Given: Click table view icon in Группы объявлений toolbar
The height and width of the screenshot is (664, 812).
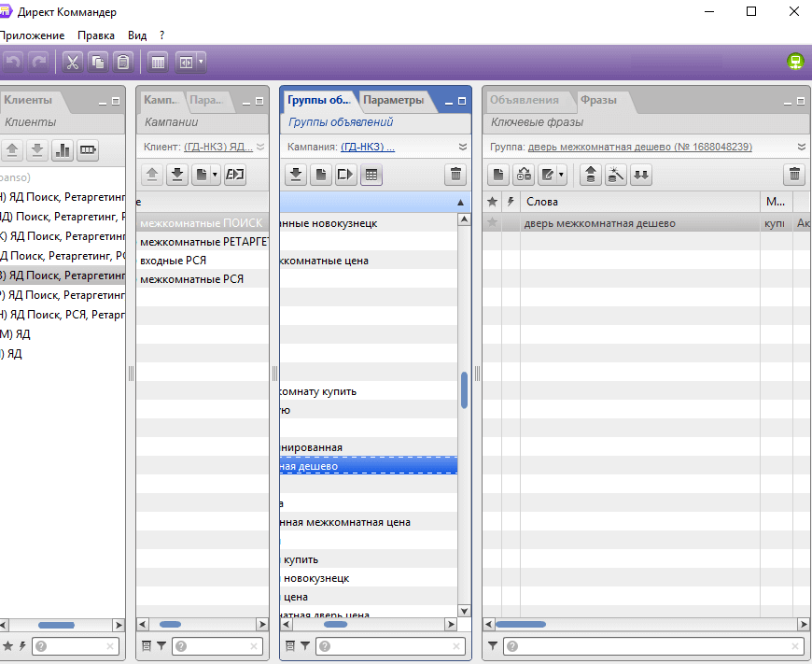Looking at the screenshot, I should pyautogui.click(x=371, y=175).
